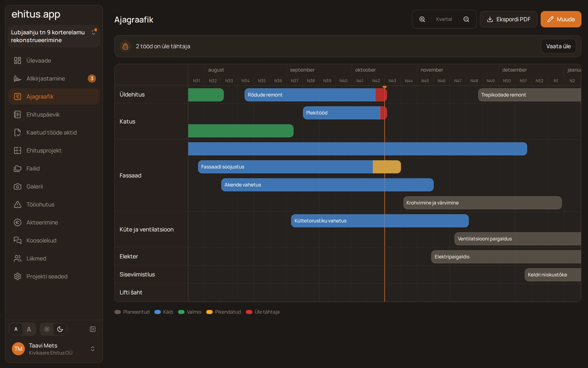
Task: Select Ajagraafik in the sidebar
Action: [54, 96]
